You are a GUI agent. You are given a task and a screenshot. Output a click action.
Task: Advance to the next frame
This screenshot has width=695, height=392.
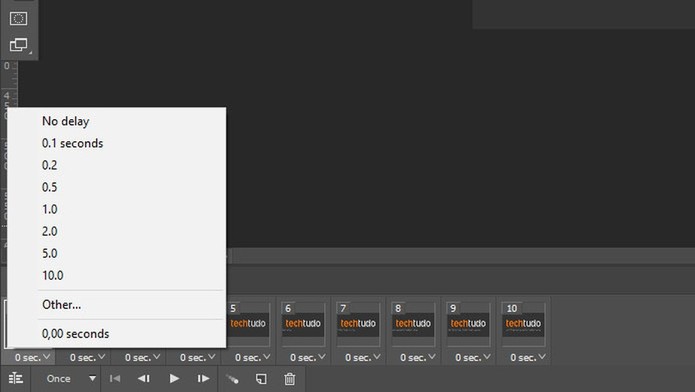pos(203,379)
